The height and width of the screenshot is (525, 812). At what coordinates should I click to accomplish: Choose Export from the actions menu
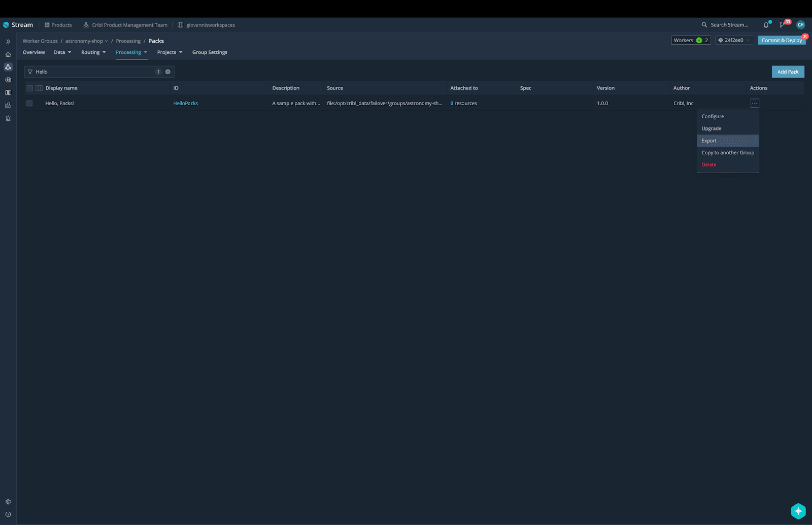[x=709, y=141]
